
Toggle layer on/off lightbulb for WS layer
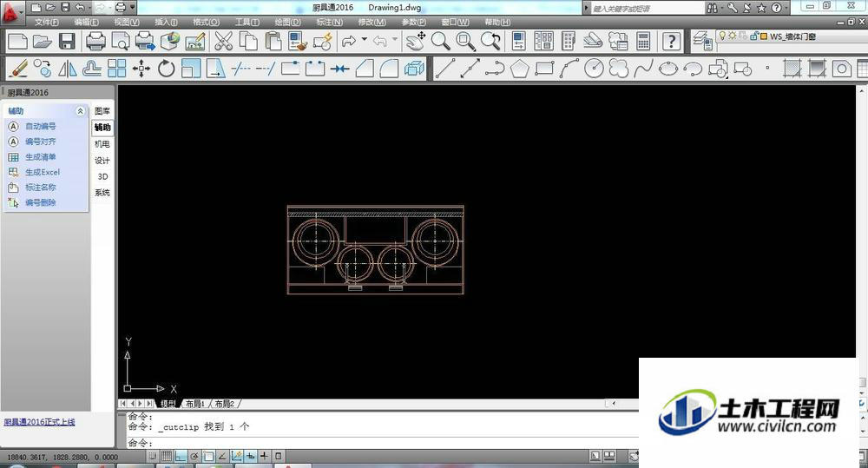722,36
